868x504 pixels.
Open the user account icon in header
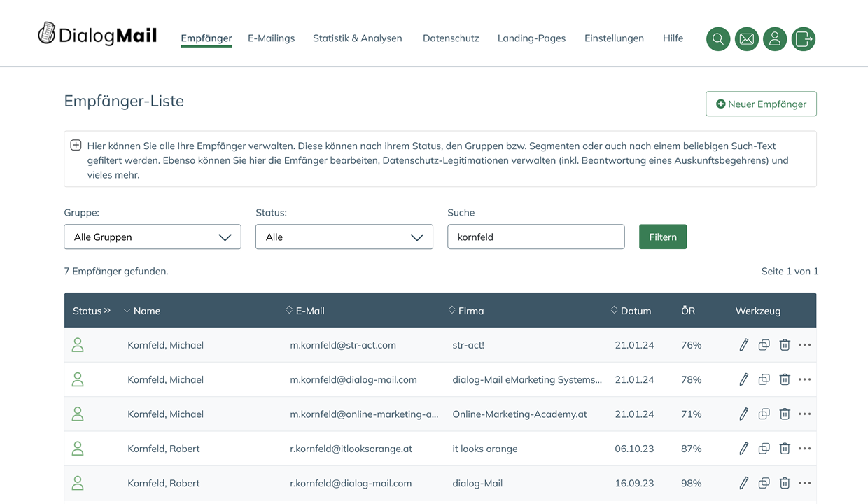point(775,39)
